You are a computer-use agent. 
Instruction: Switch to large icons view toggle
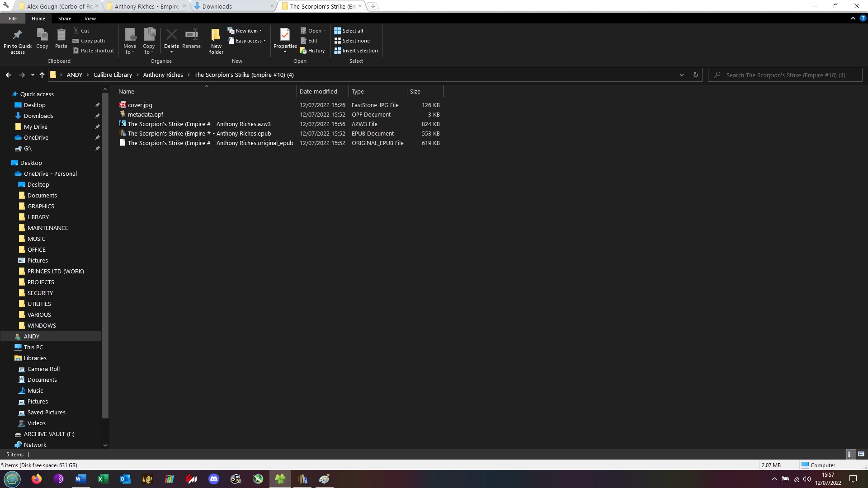[861, 454]
